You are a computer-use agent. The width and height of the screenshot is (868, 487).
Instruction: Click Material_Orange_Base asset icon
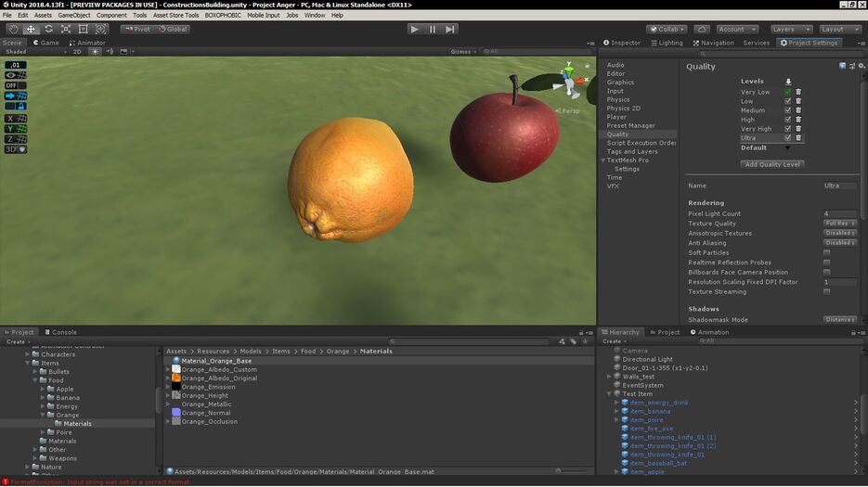point(176,361)
